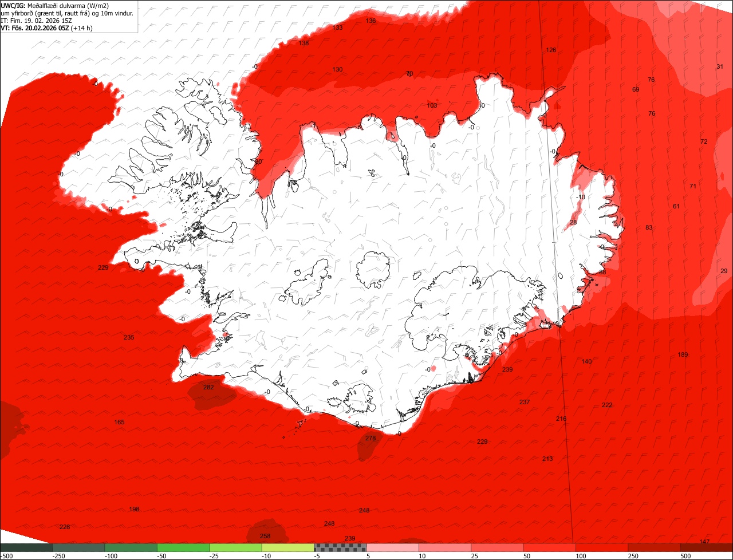Click the map value 136
Viewport: 733px width, 560px height.
(x=371, y=21)
